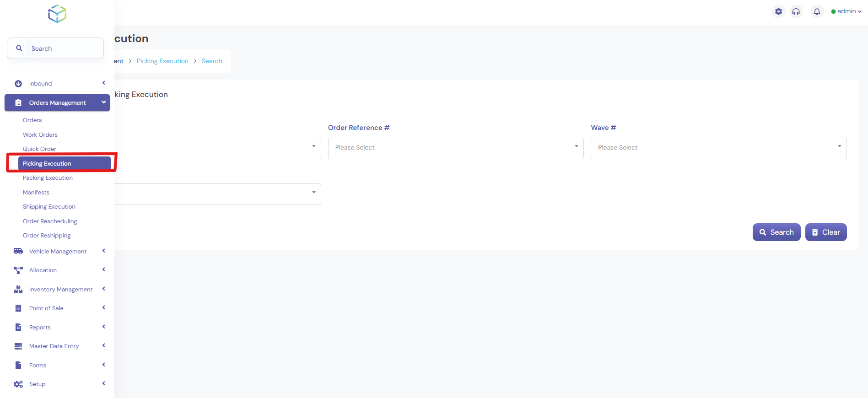Click the Inventory Management boxes icon

point(18,289)
